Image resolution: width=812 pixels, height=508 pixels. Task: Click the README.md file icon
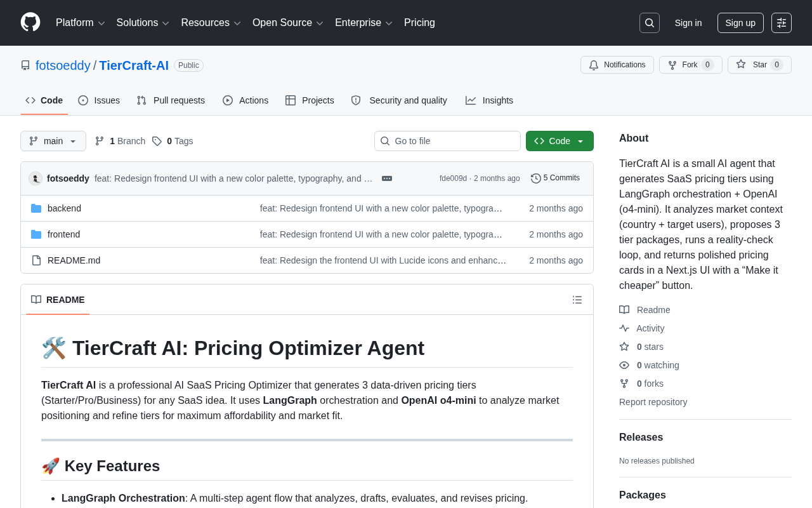coord(36,260)
